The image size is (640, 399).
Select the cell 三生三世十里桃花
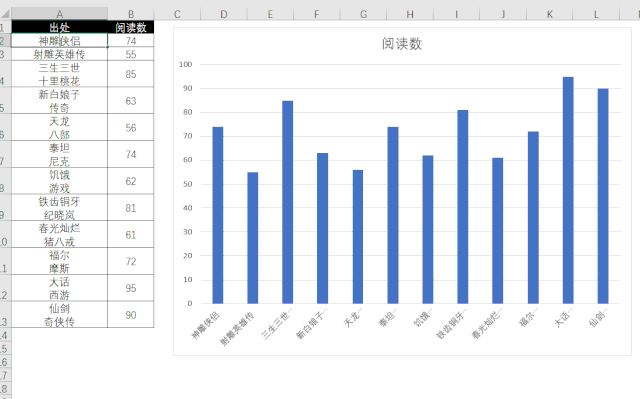59,74
